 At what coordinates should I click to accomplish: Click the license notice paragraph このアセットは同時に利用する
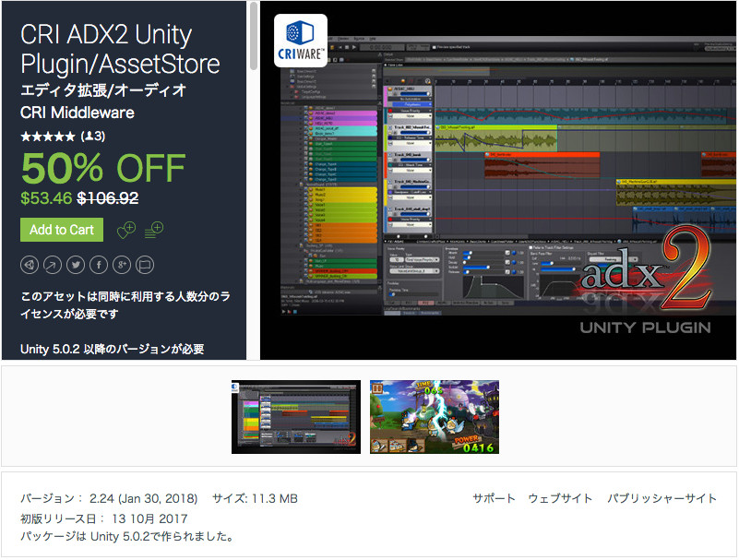[x=125, y=305]
